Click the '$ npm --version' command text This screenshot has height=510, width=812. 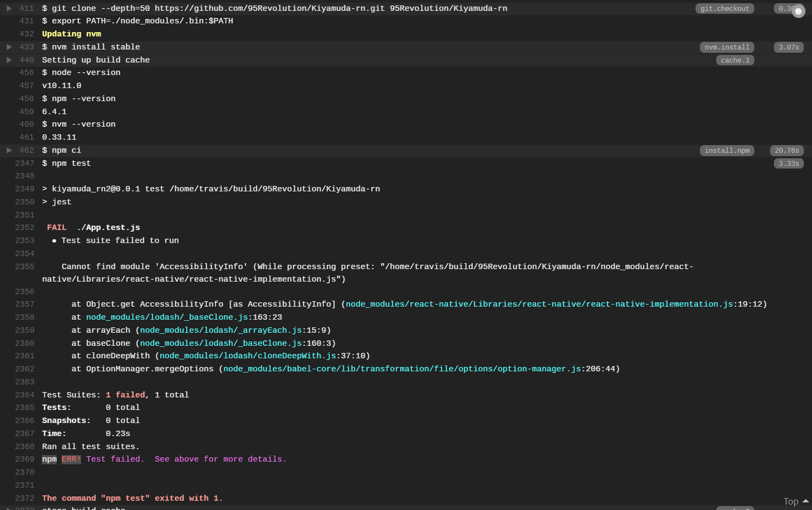click(x=79, y=98)
